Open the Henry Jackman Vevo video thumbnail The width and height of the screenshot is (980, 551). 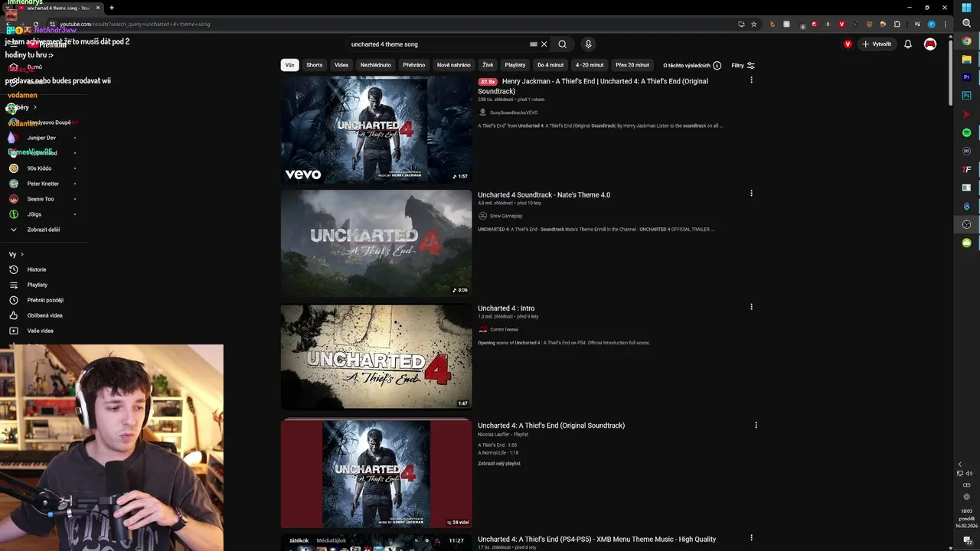(376, 129)
